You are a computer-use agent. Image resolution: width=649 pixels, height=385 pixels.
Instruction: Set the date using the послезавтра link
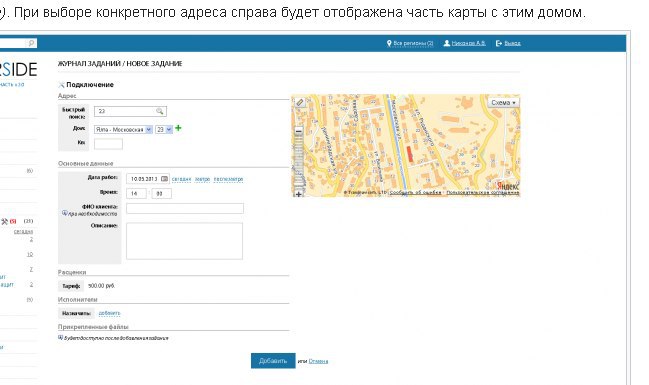pyautogui.click(x=228, y=179)
